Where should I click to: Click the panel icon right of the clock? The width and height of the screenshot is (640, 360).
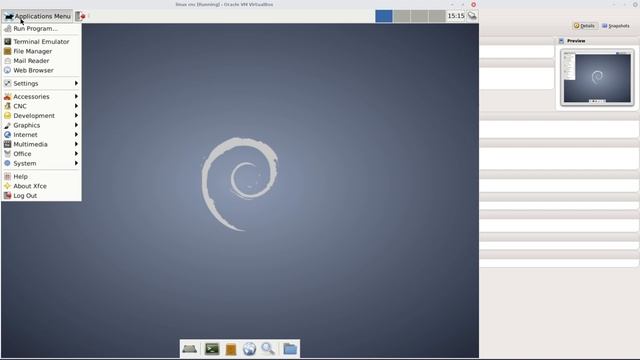click(x=472, y=16)
